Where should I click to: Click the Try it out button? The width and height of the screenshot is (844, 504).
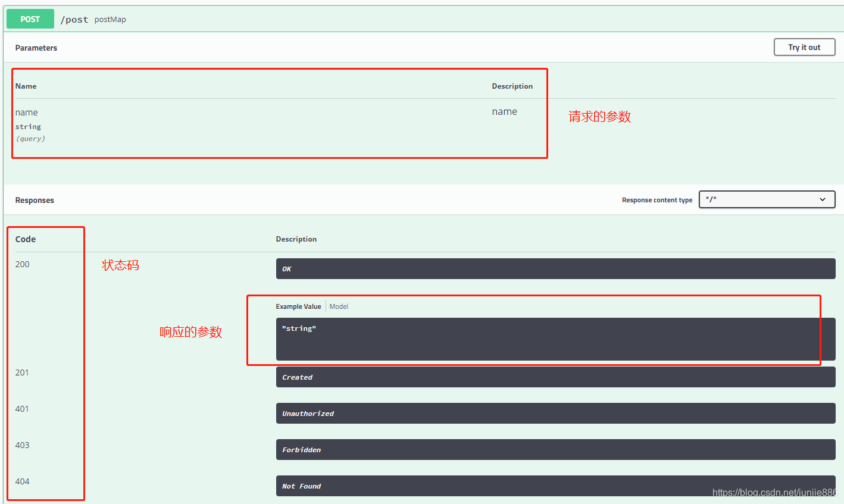(804, 47)
